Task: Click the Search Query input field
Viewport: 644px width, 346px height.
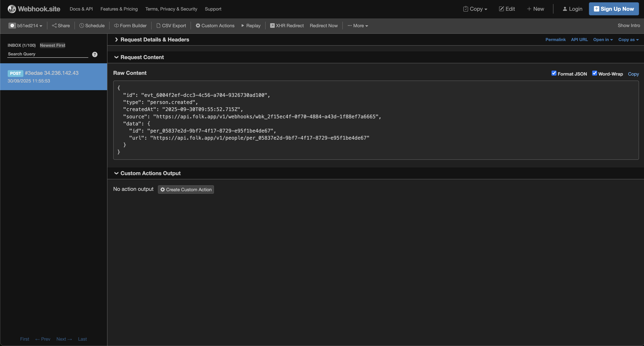Action: (48, 54)
